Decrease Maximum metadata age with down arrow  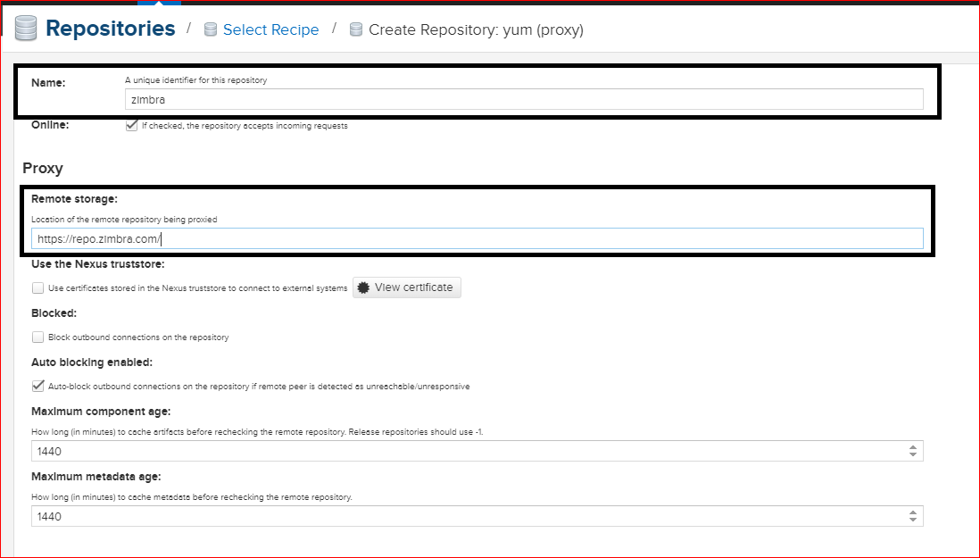[912, 521]
